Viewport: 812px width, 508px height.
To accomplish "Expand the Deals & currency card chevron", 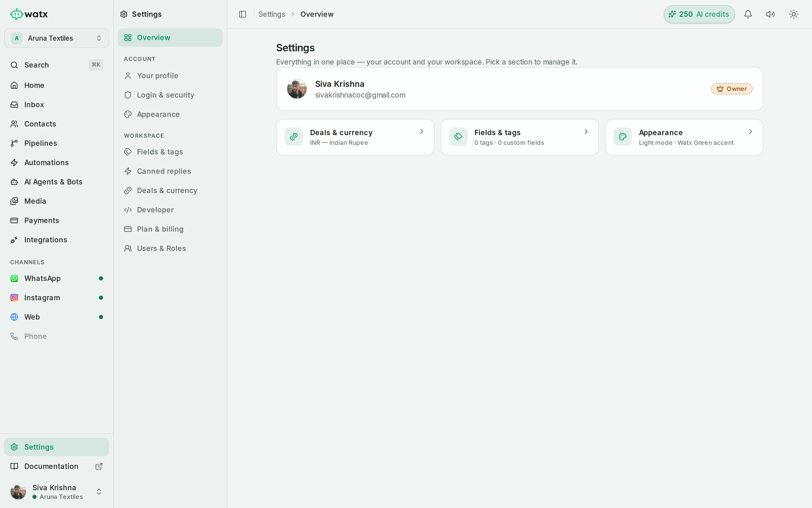I will (x=422, y=132).
